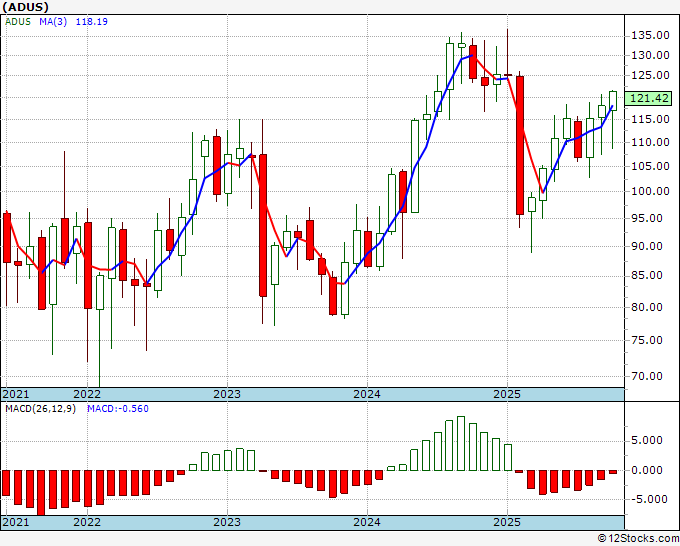
Task: Click 2022 on the MACD timeline
Action: pos(87,522)
